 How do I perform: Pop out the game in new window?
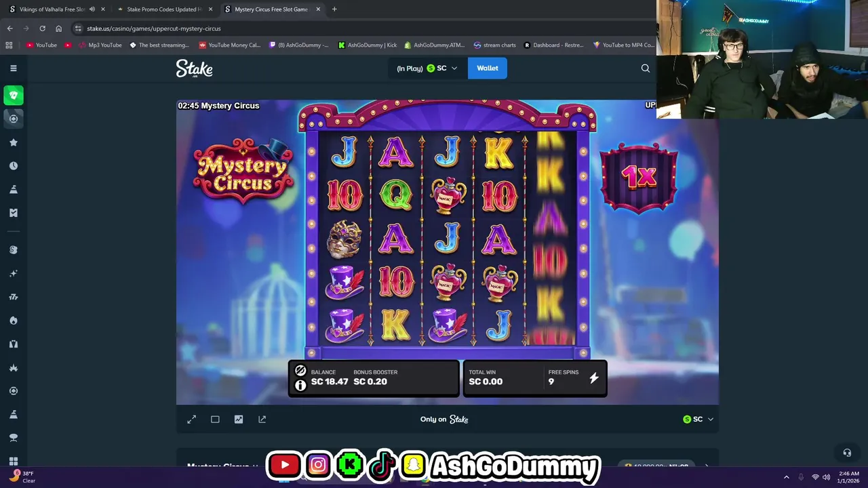(262, 420)
